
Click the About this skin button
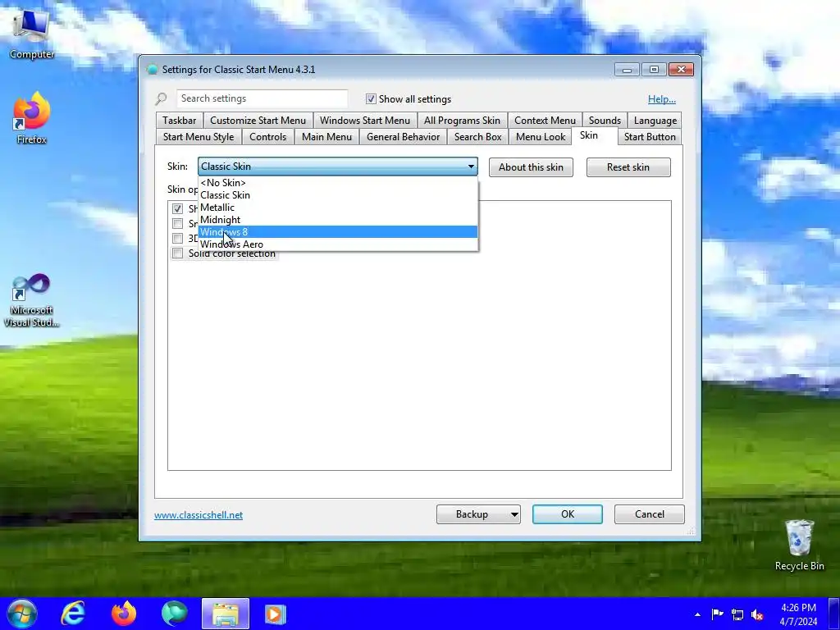tap(531, 167)
